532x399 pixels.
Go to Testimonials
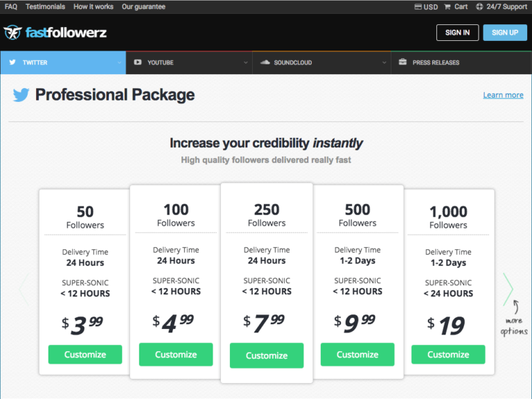point(46,7)
